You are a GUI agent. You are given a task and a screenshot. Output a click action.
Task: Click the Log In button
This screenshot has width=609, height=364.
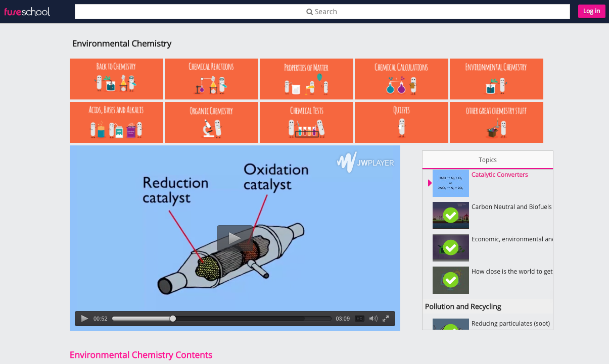[x=591, y=11]
